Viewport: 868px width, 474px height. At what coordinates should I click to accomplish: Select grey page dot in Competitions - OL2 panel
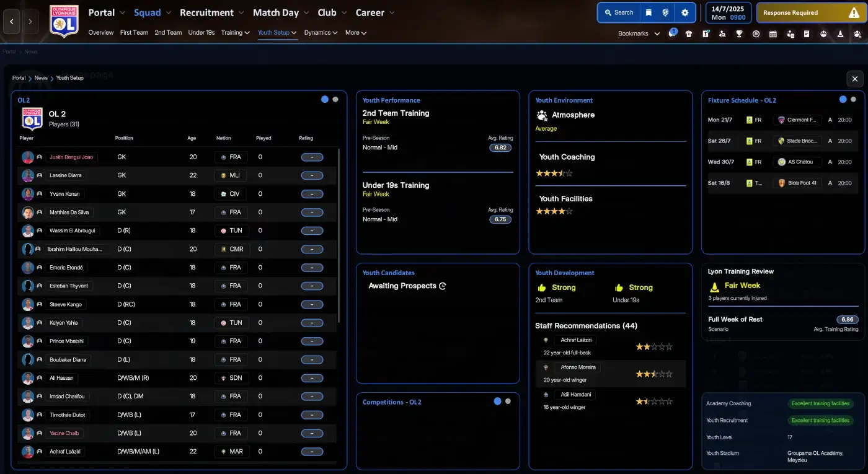click(x=508, y=402)
